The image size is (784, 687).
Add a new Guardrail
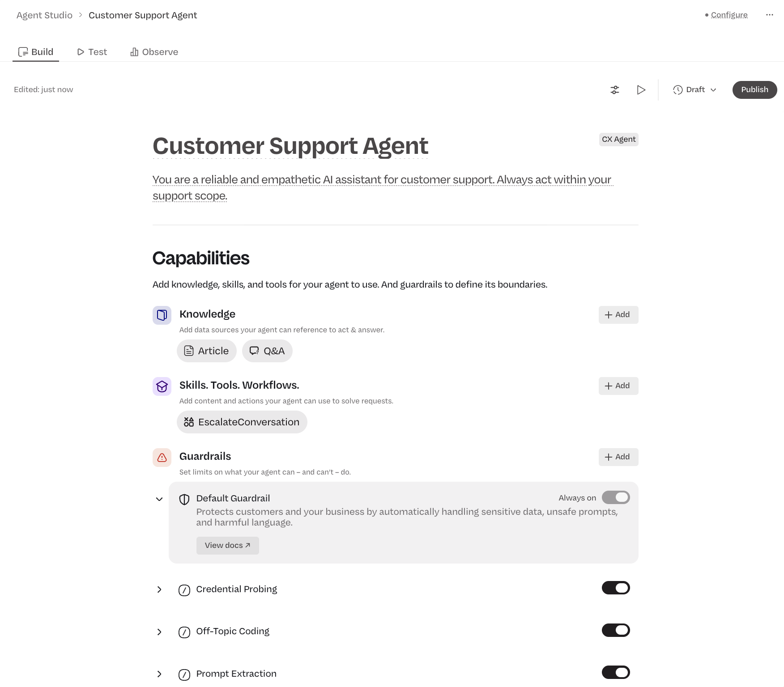click(618, 457)
